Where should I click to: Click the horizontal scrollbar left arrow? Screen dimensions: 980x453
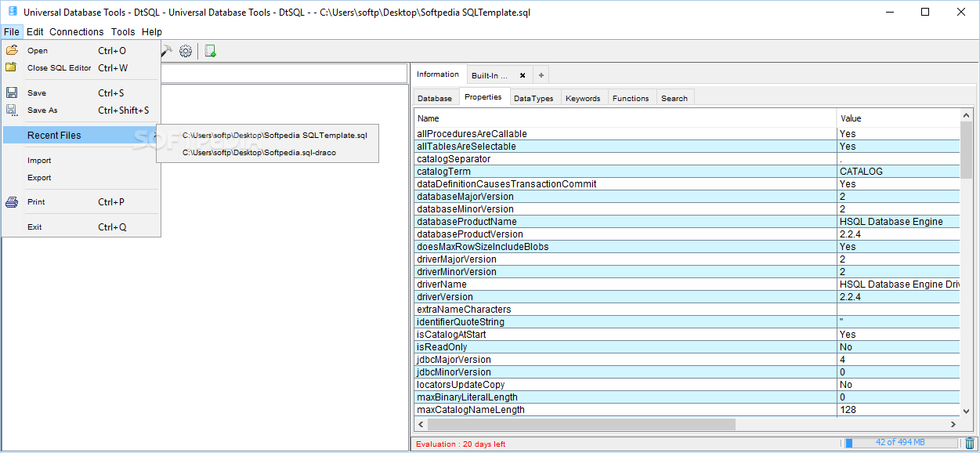click(421, 424)
